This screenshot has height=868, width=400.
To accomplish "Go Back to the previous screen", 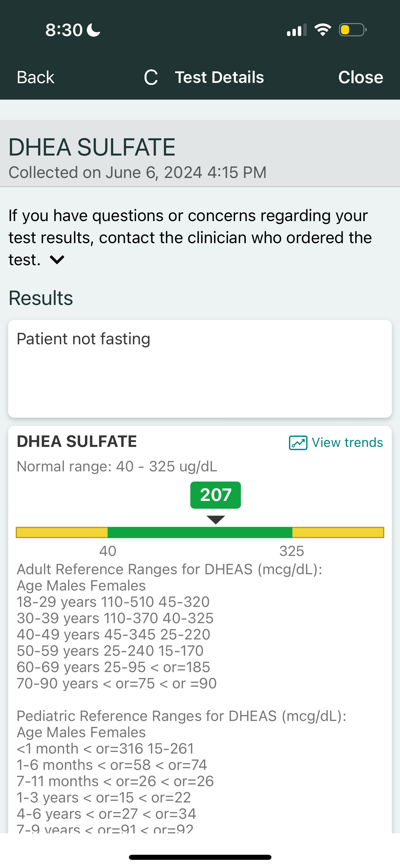I will [x=36, y=77].
